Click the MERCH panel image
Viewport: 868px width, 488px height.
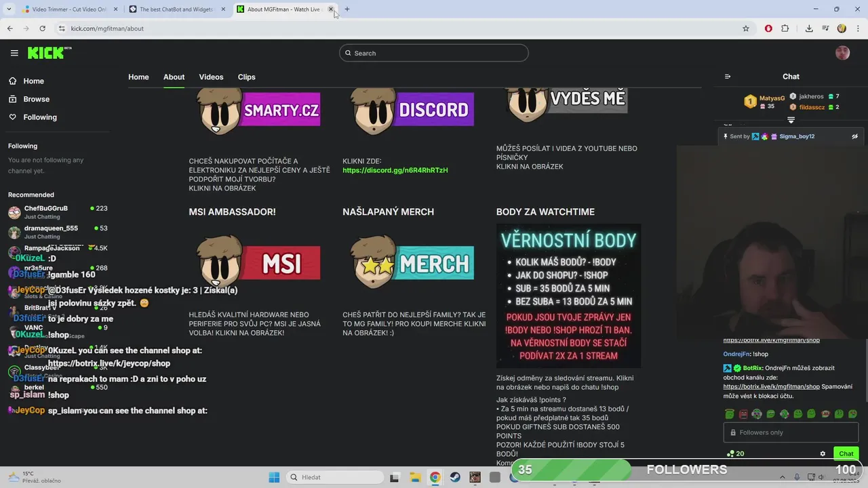click(412, 263)
